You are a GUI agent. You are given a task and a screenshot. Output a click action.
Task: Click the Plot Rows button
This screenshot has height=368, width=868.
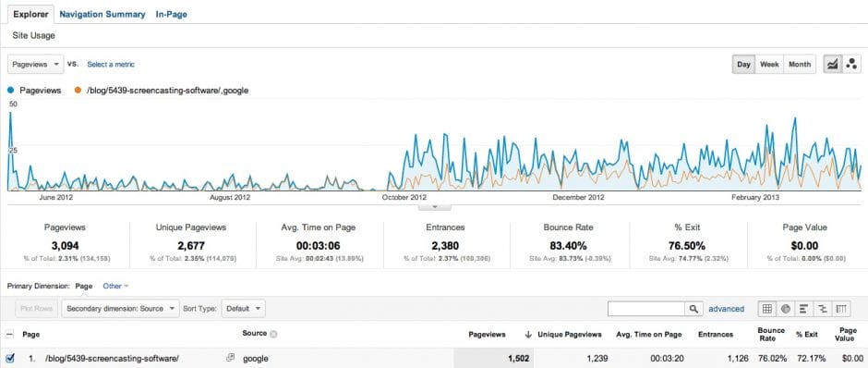[36, 309]
